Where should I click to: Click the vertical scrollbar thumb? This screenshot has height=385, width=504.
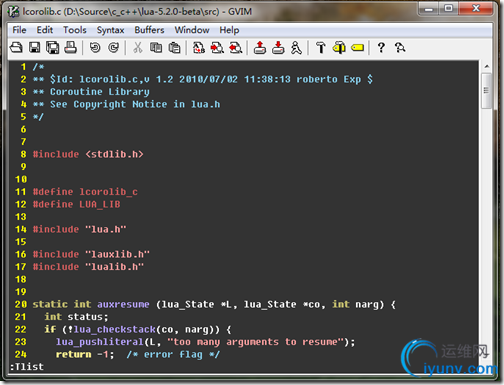487,91
